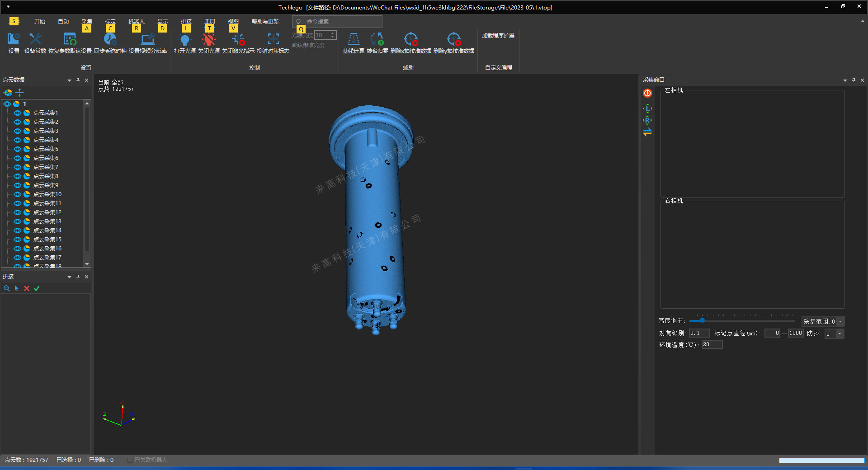
Task: Click the 环境温度 input field
Action: (712, 345)
